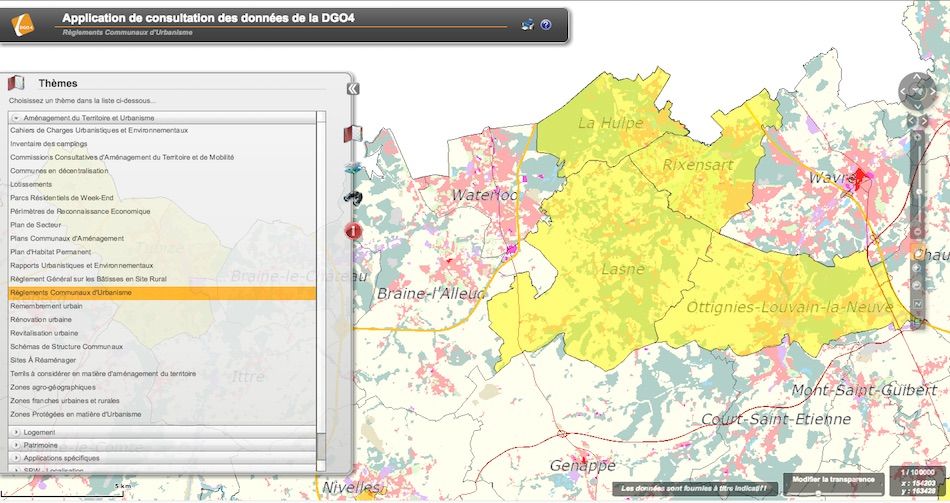Click the zoom-in tool below the orange tool
The width and height of the screenshot is (950, 503).
917,268
